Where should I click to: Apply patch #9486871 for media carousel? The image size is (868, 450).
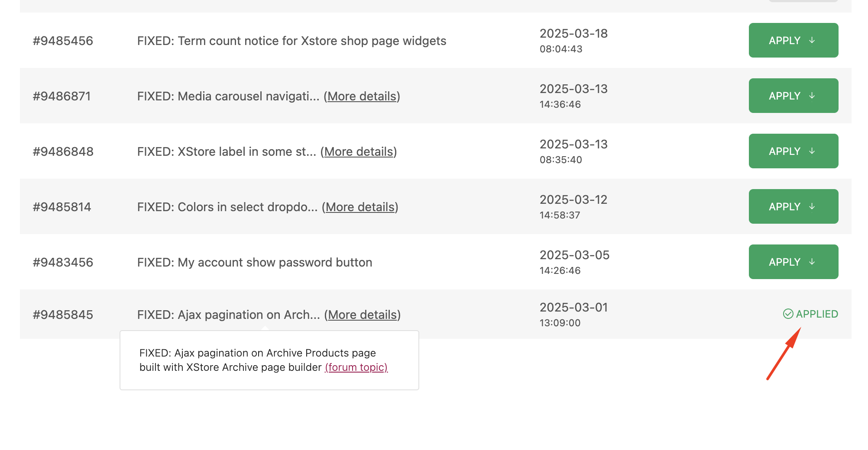pos(793,96)
